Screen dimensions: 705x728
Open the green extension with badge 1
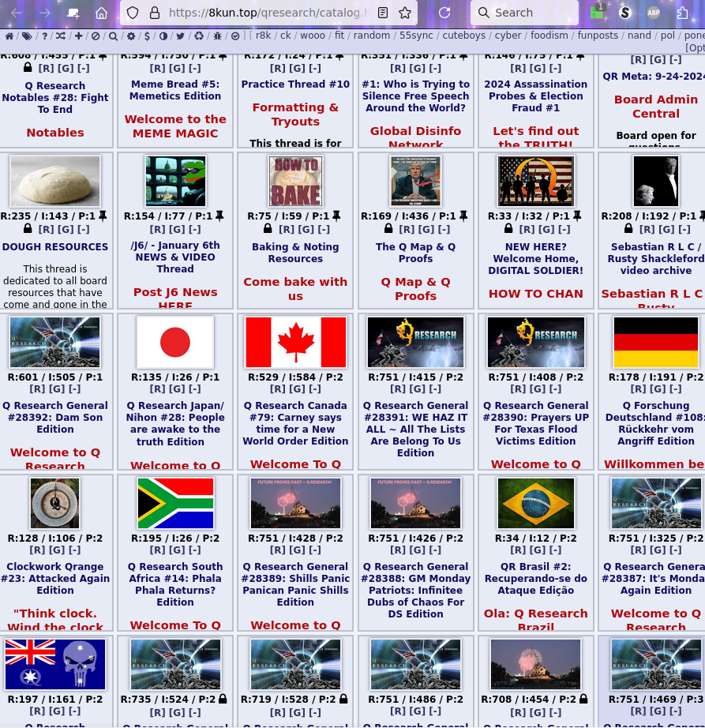(x=598, y=12)
